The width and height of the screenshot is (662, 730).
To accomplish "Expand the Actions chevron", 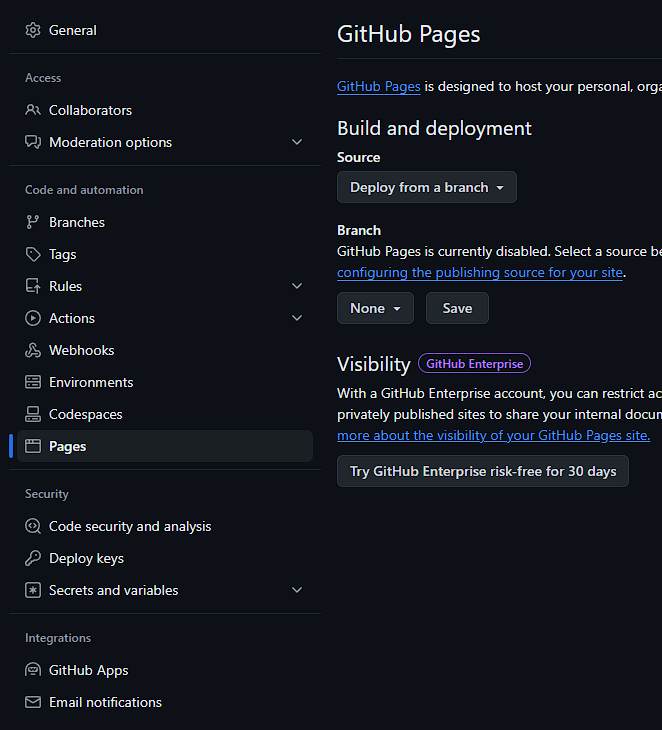I will pos(297,318).
